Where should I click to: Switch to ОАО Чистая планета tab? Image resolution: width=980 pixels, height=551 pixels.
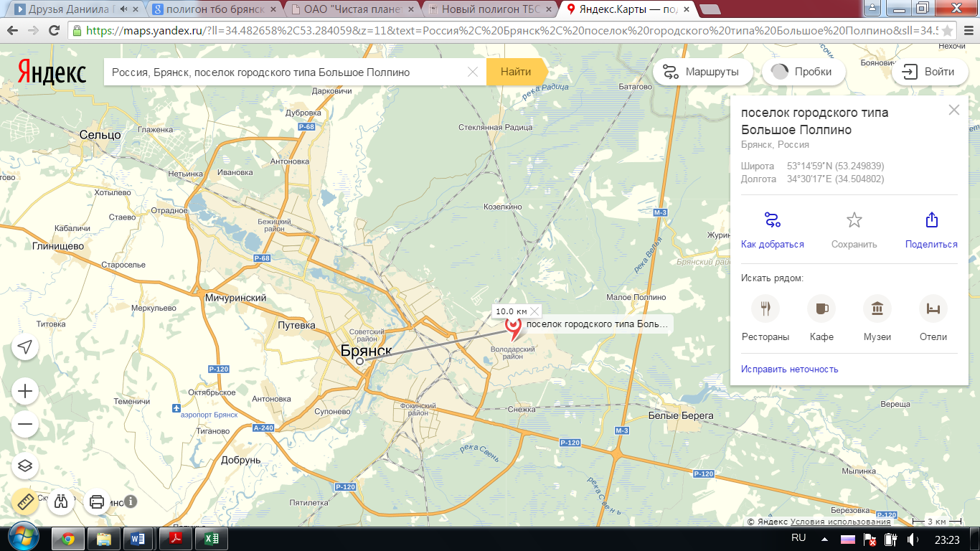pyautogui.click(x=352, y=10)
